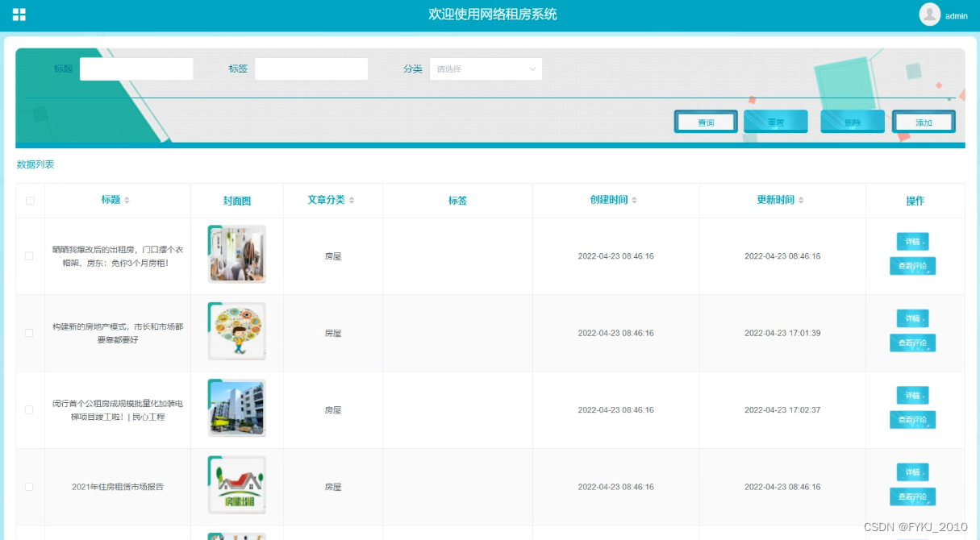The height and width of the screenshot is (540, 980).
Task: Check the row for 晒晒我爆改后的出租房
Action: pos(30,256)
